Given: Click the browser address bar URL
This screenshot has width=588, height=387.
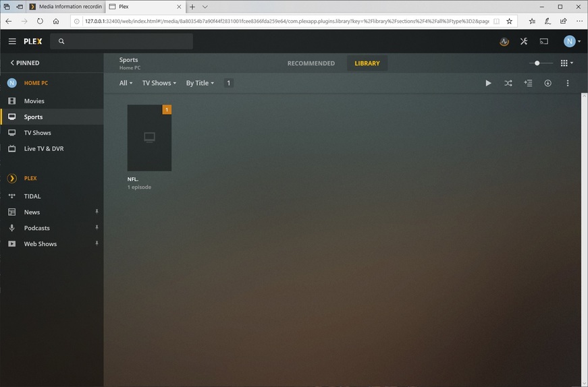Looking at the screenshot, I should click(287, 22).
